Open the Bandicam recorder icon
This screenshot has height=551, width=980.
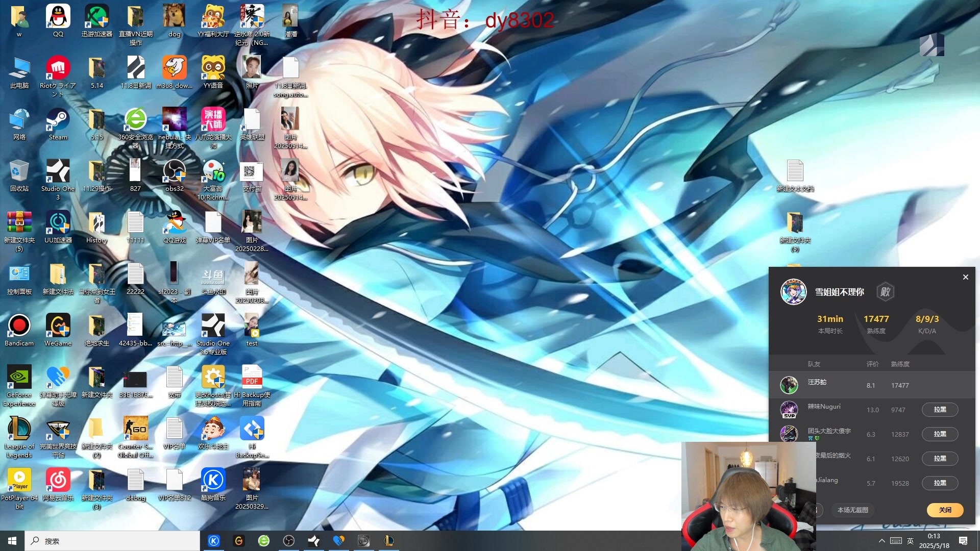[19, 330]
